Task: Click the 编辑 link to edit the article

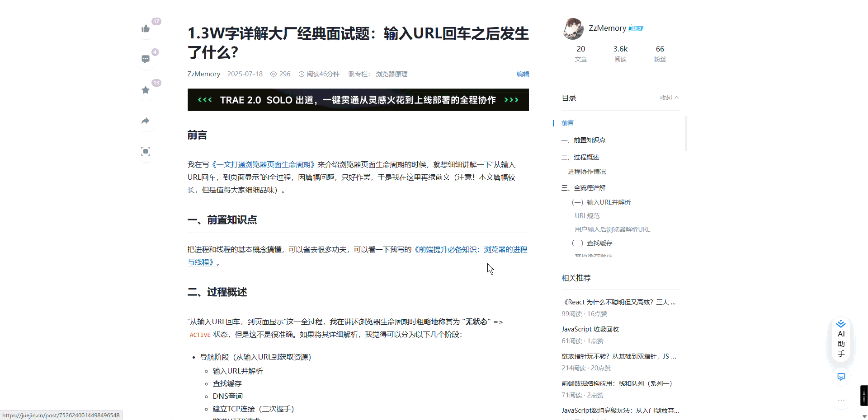Action: coord(522,74)
